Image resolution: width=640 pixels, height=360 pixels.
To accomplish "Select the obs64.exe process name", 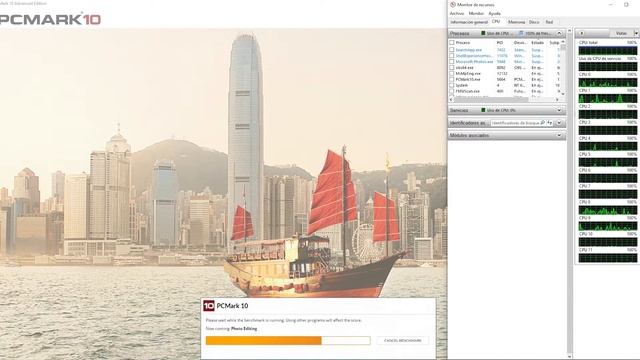I will coord(464,67).
